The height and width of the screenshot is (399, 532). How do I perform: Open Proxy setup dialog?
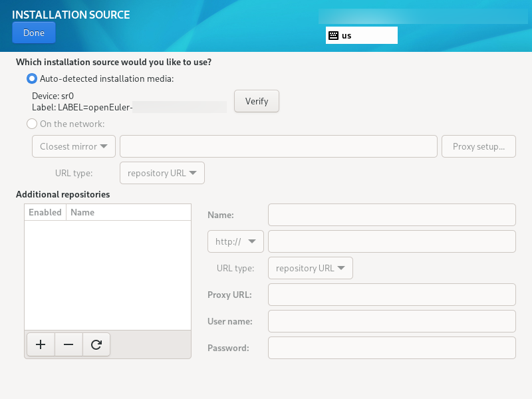click(x=478, y=146)
